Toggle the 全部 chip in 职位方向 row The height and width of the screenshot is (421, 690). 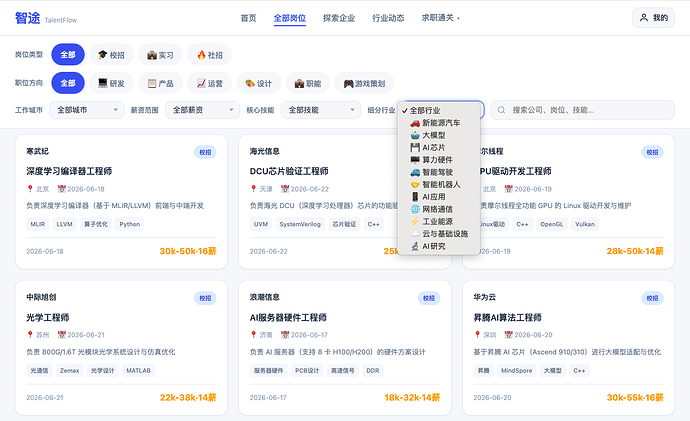tap(68, 83)
